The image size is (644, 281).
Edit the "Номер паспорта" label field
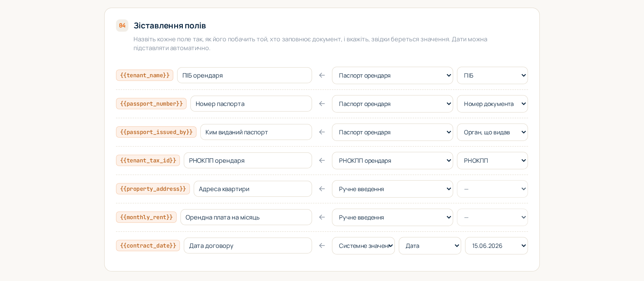pos(251,104)
